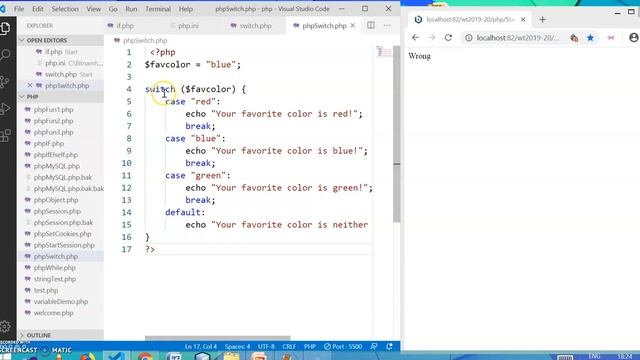Click Port : 5500 Live Server status

(x=343, y=347)
